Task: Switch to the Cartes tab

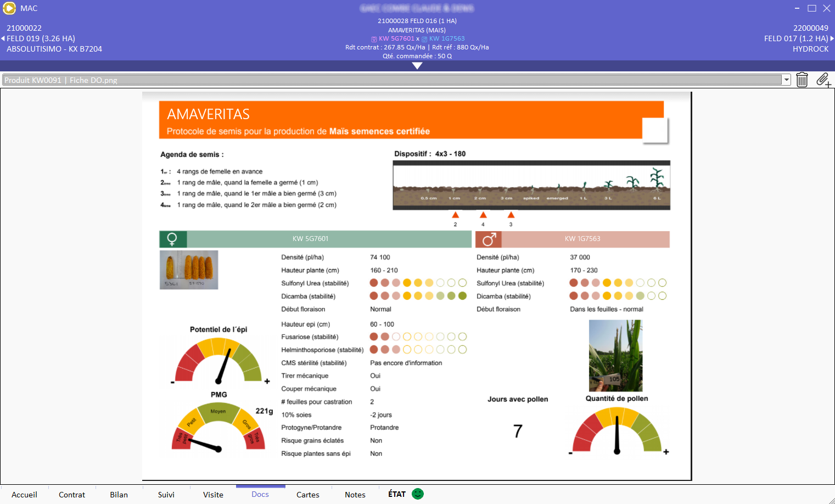Action: [308, 495]
